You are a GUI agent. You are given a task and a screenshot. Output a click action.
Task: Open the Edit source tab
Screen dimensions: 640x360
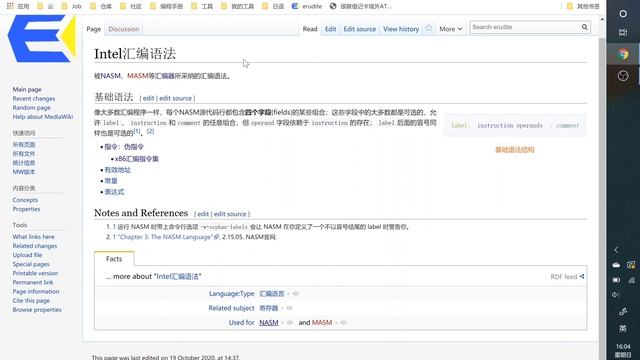point(359,29)
